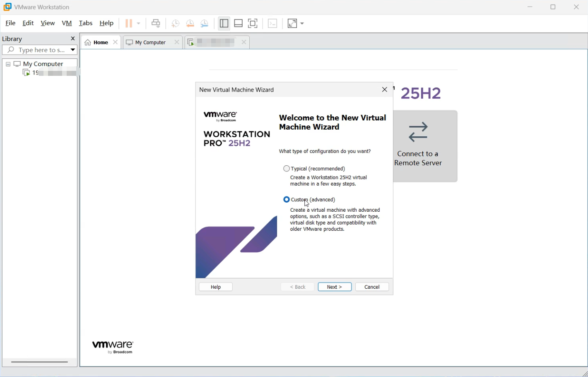588x377 pixels.
Task: Click the console view toolbar icon
Action: point(272,24)
